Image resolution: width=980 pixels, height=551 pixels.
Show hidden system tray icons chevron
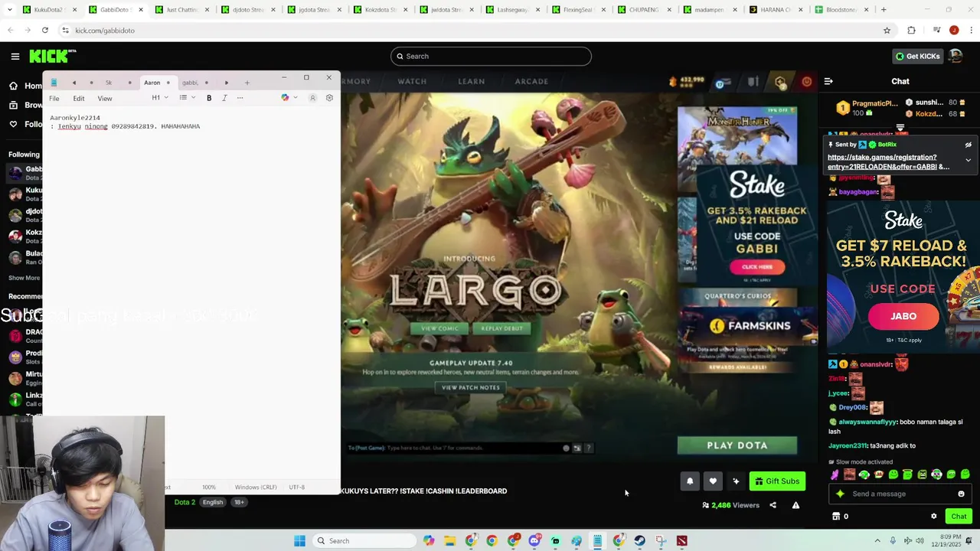tap(877, 541)
